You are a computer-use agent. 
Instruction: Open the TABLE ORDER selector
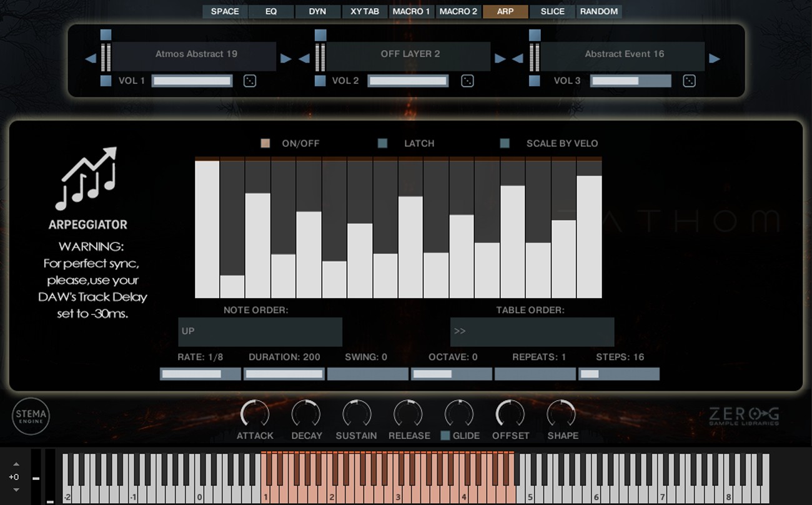click(x=532, y=331)
